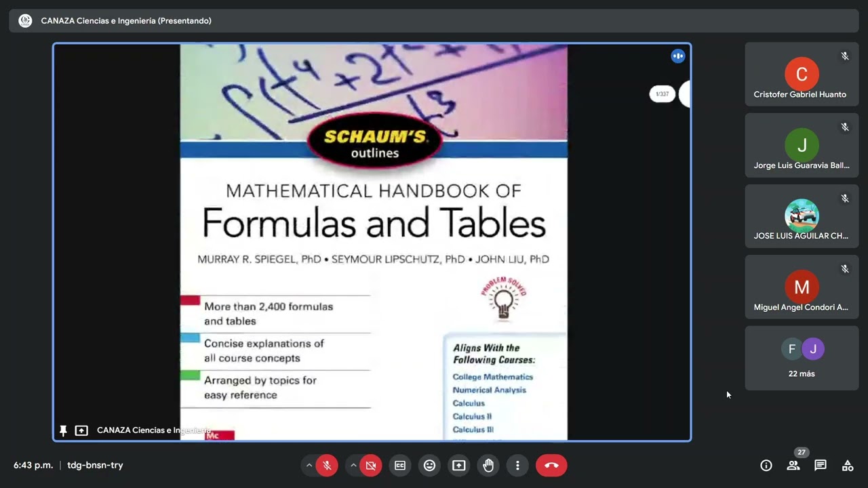Select the 'CANAZA Ciencias e Ingenieria (Presentando)' title
868x488 pixels.
pos(126,21)
